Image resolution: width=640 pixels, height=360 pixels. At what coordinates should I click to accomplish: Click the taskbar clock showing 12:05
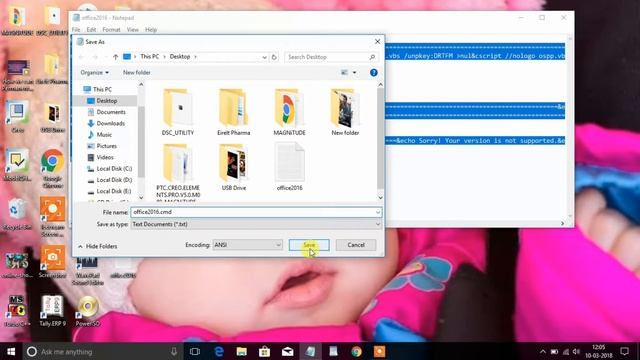(x=599, y=351)
